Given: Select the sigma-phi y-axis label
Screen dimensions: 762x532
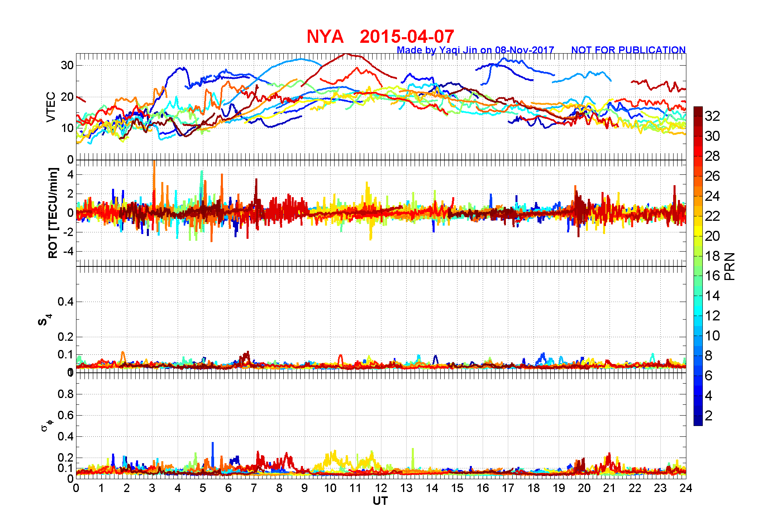Looking at the screenshot, I should 47,425.
